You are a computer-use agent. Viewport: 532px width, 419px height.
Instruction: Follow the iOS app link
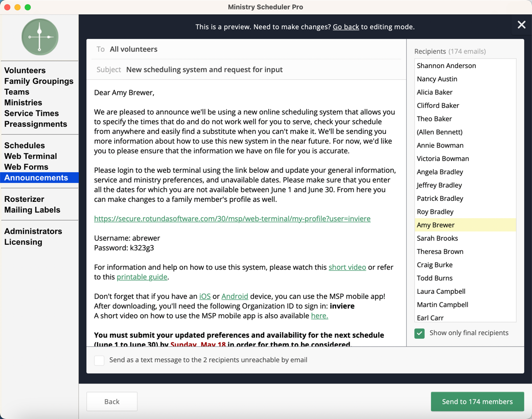click(204, 296)
